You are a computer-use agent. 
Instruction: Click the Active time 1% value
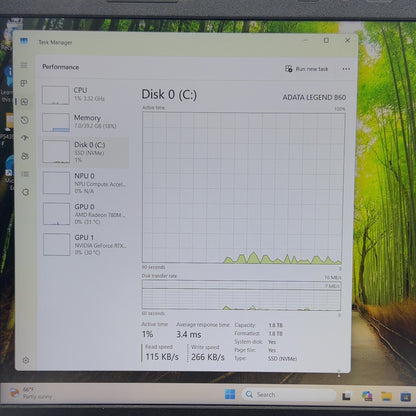tap(147, 334)
